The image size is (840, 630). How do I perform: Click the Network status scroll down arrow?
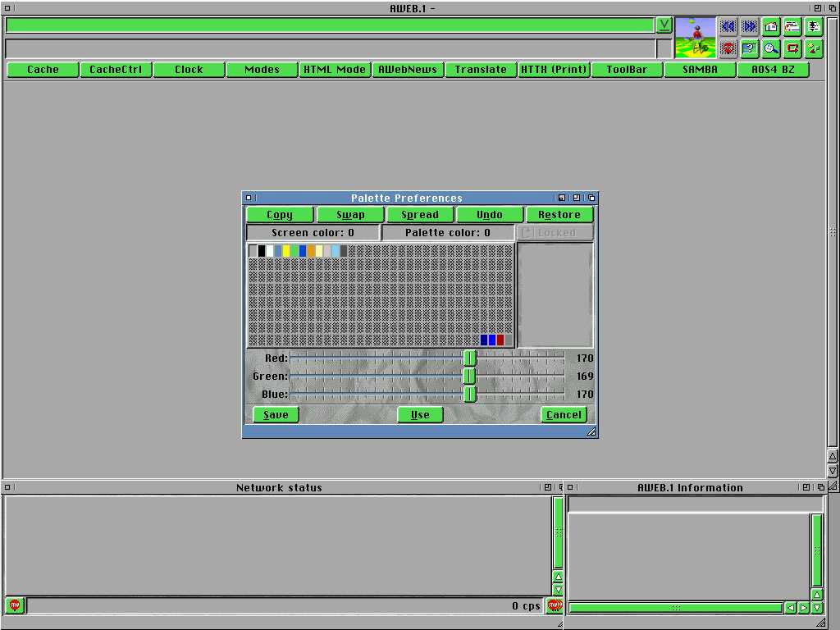pos(558,591)
